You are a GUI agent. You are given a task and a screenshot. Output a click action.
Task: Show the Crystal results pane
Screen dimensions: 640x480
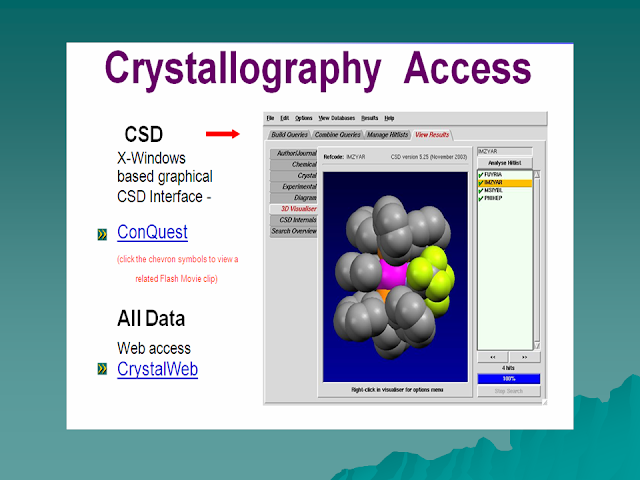(294, 176)
